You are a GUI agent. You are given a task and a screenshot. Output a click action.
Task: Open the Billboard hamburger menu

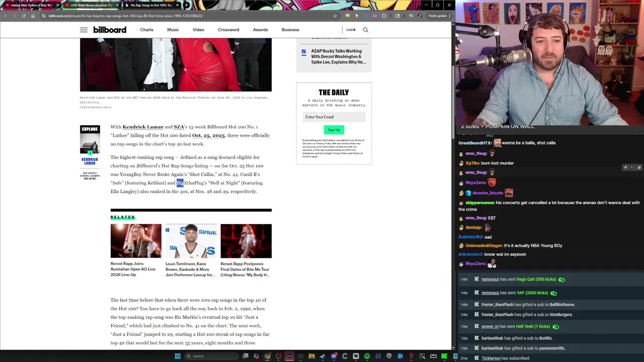coord(84,30)
